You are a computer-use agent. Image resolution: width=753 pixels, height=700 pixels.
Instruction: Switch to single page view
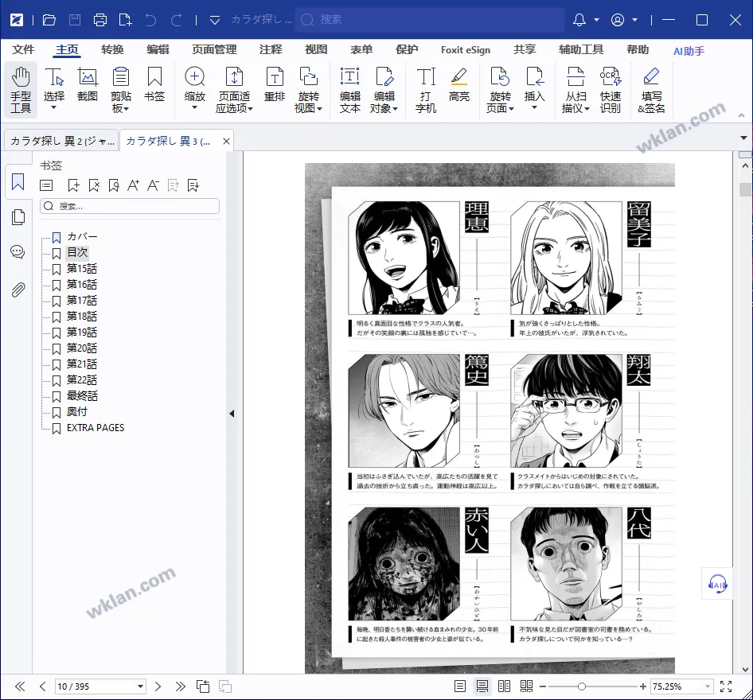pos(459,686)
